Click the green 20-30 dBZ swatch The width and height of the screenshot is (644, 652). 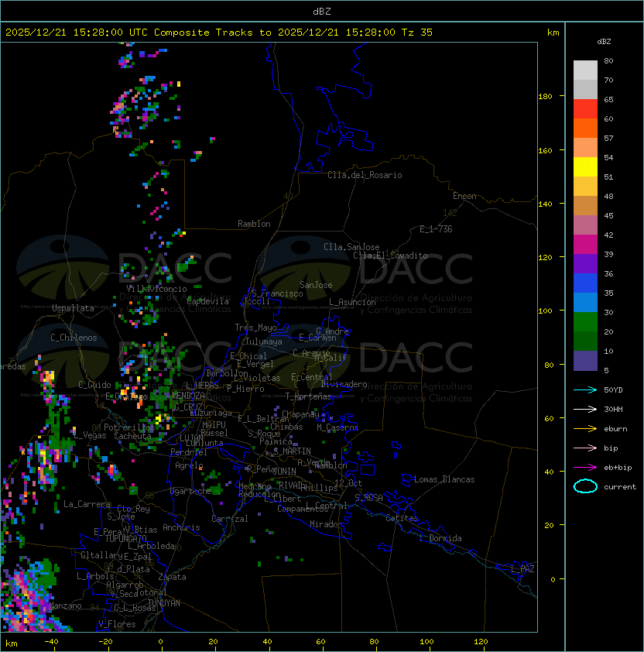(x=585, y=322)
